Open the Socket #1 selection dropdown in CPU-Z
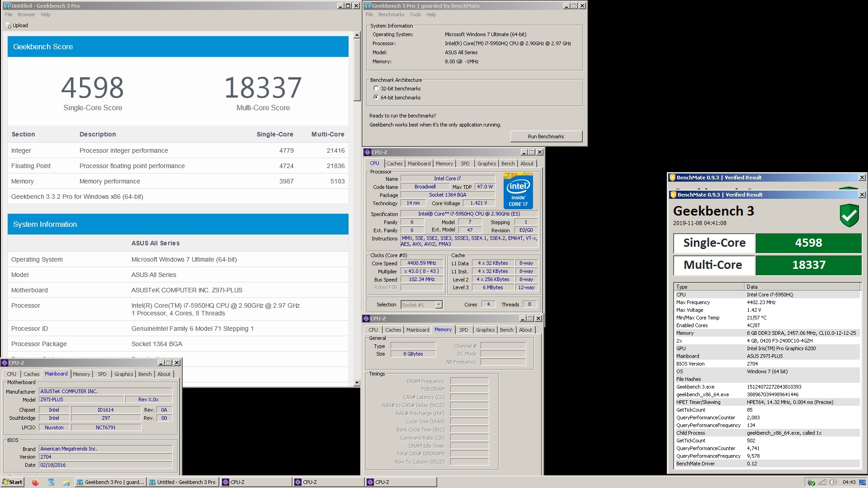The height and width of the screenshot is (488, 868). tap(439, 305)
